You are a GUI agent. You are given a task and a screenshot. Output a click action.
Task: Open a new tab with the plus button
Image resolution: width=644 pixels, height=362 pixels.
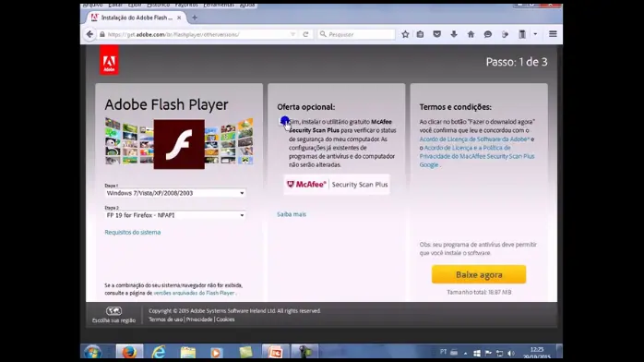click(x=195, y=18)
